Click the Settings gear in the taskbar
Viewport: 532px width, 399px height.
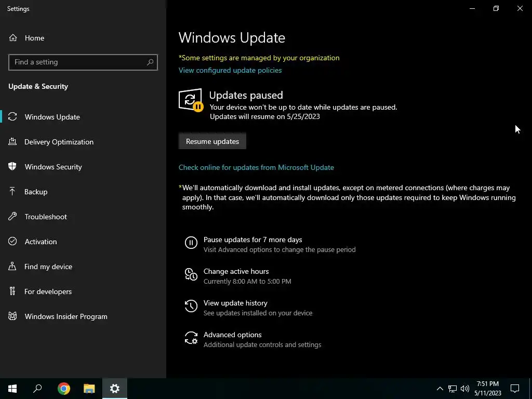coord(115,389)
